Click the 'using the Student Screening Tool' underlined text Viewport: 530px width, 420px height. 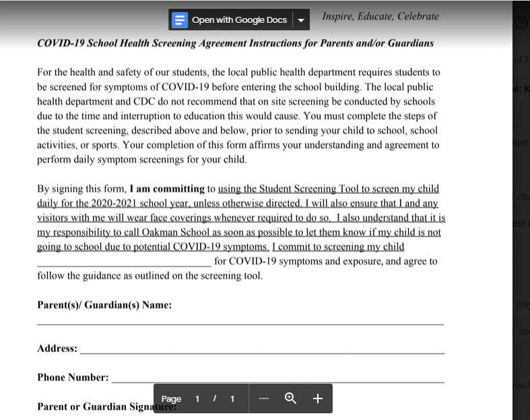[288, 189]
